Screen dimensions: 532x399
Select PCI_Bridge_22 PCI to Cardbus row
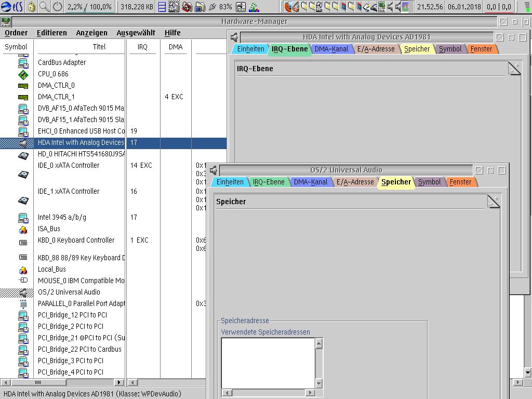(79, 350)
